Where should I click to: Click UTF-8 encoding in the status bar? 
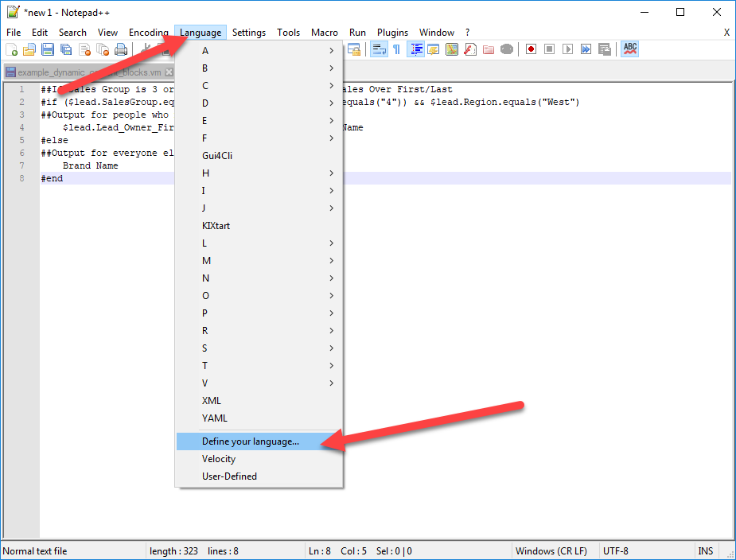point(617,551)
